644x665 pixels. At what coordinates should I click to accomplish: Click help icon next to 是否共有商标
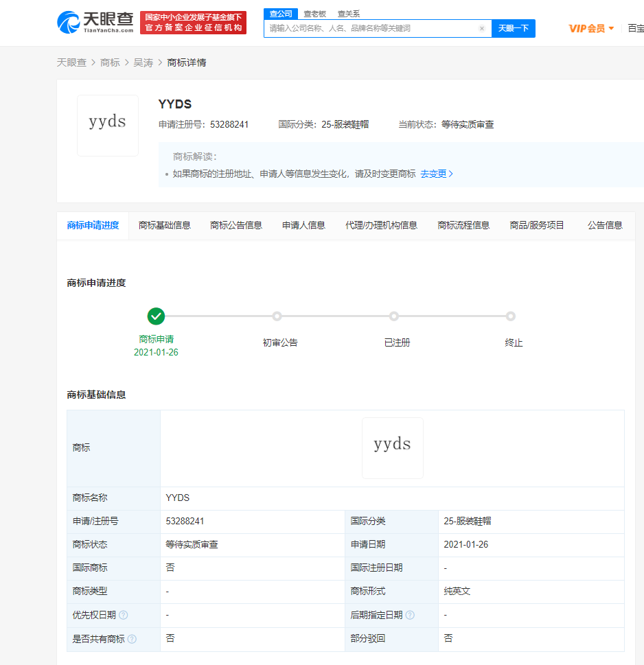pos(132,639)
